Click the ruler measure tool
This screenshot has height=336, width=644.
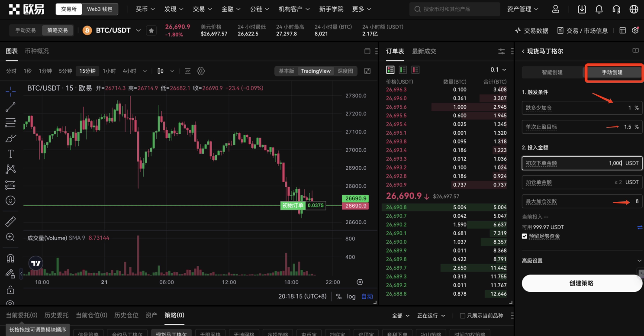click(10, 222)
